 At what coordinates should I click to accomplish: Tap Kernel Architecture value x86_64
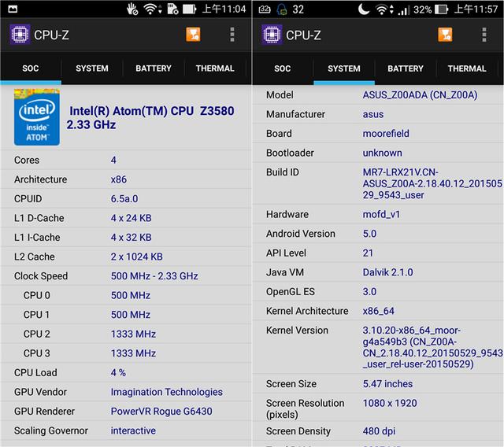(x=378, y=311)
